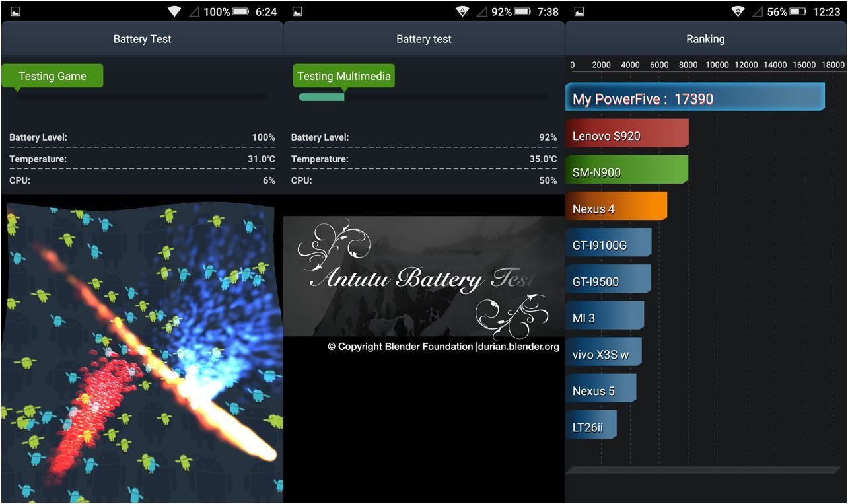Tap the picture notification icon beside 6:24 status bar
The width and height of the screenshot is (848, 504).
(x=15, y=12)
